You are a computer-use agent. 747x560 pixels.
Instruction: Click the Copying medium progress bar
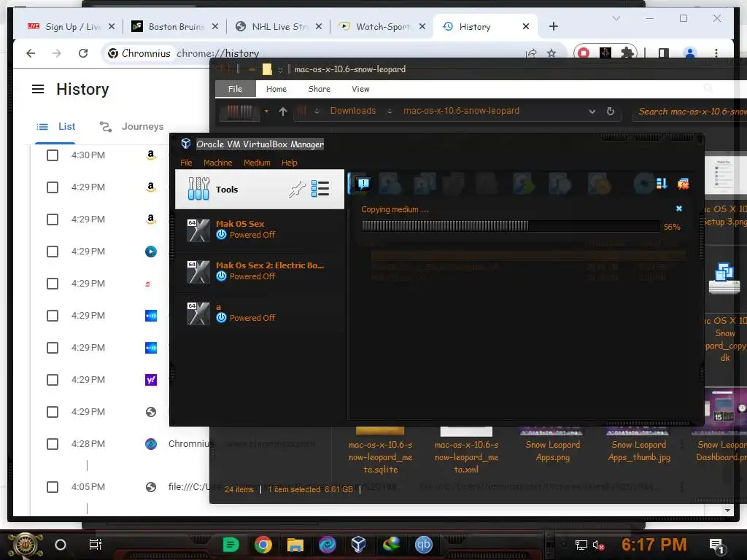[x=510, y=226]
